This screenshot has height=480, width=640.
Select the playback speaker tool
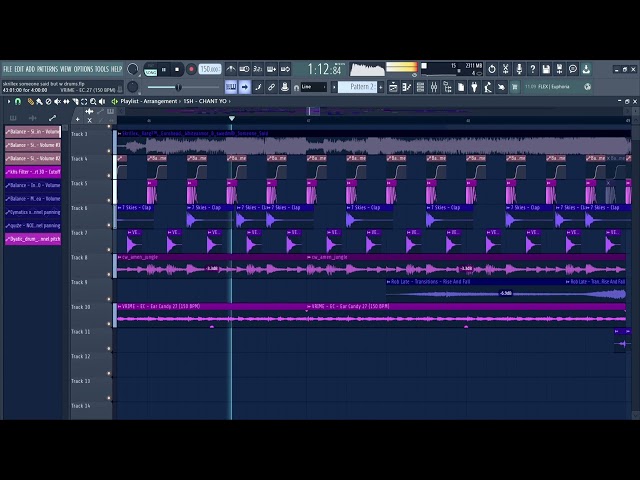tap(102, 101)
